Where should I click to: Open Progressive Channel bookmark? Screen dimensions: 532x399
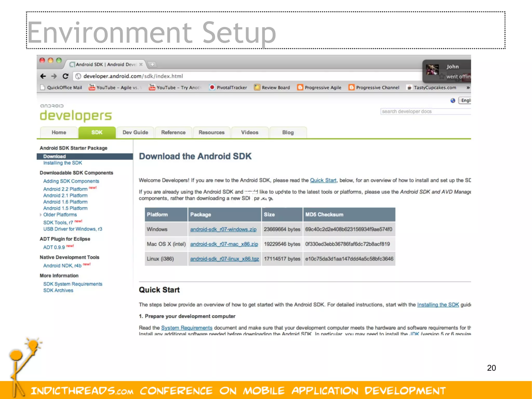pos(374,88)
